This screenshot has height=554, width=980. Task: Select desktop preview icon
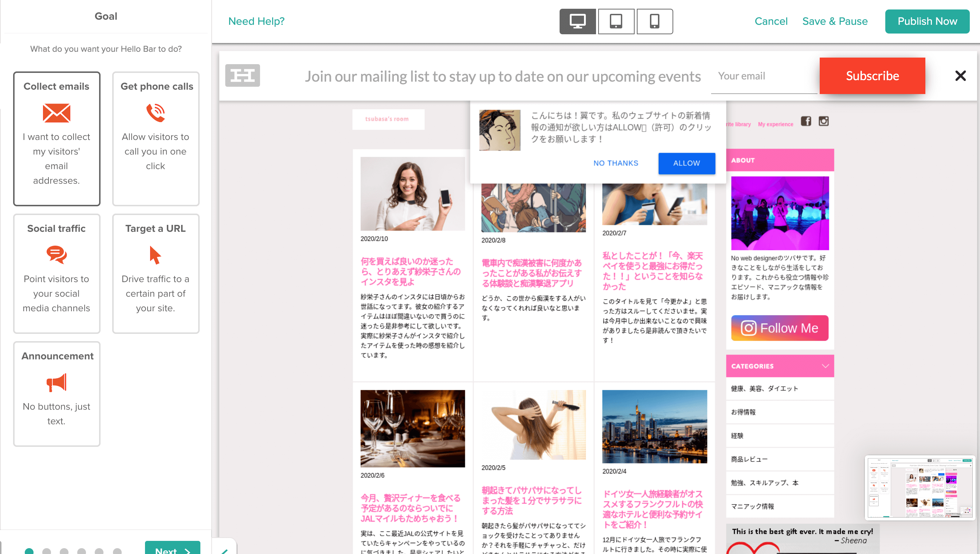point(577,21)
